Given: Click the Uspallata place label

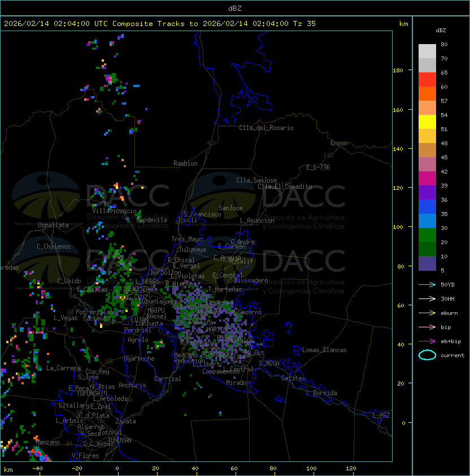Looking at the screenshot, I should pos(53,225).
